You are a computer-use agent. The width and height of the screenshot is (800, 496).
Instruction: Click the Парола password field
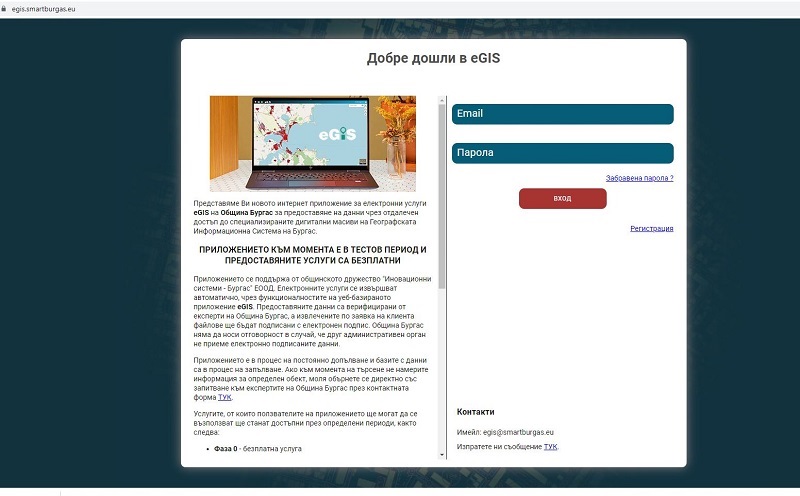562,153
